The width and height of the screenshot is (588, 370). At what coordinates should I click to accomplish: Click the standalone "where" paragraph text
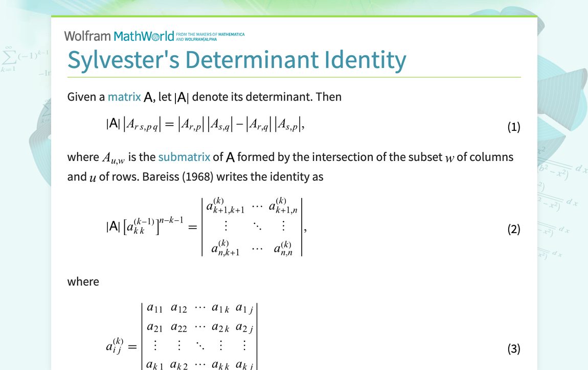pyautogui.click(x=83, y=282)
